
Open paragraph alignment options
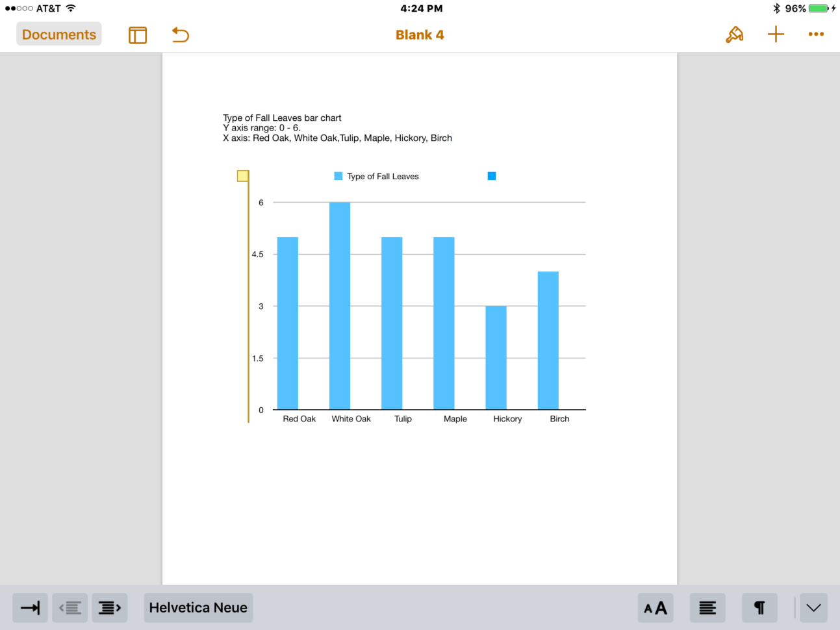707,608
